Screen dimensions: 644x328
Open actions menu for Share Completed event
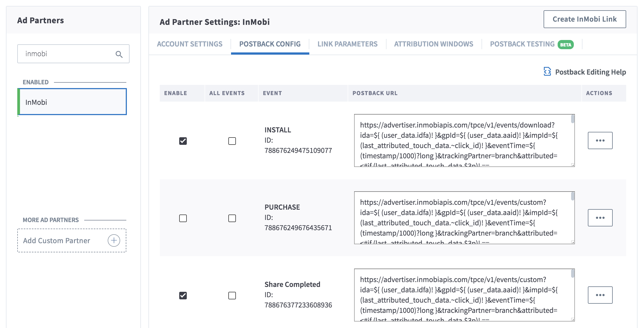pyautogui.click(x=600, y=295)
